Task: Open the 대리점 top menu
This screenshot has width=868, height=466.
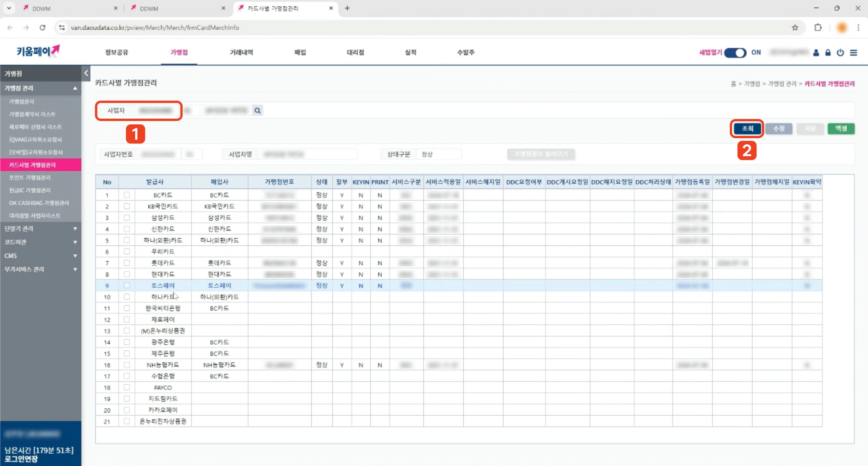Action: [355, 52]
